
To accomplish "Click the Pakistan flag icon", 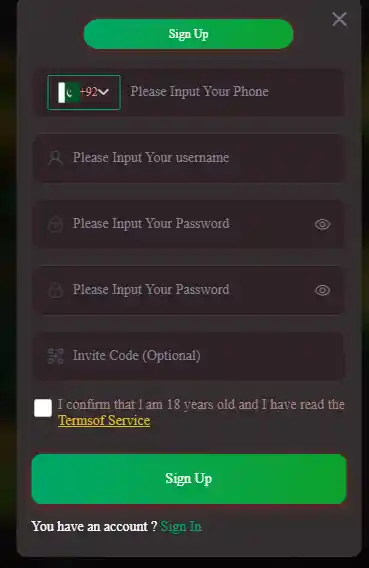I will 69,92.
